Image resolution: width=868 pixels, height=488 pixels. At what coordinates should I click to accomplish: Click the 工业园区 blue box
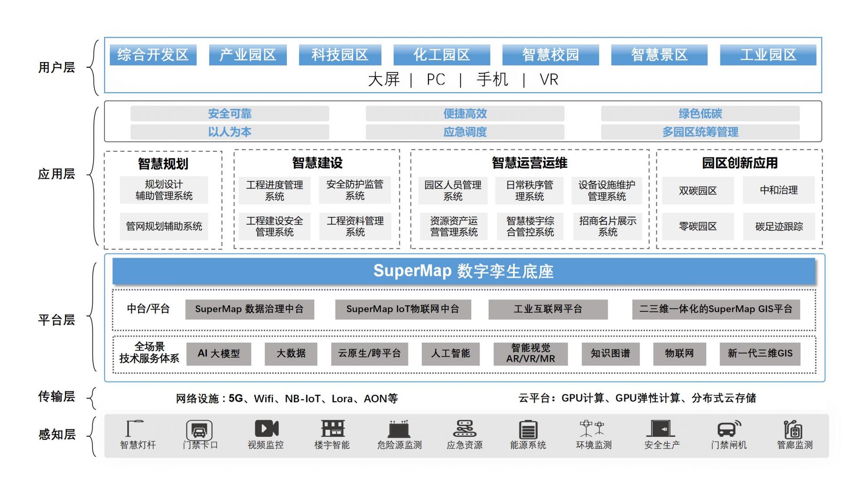point(768,55)
